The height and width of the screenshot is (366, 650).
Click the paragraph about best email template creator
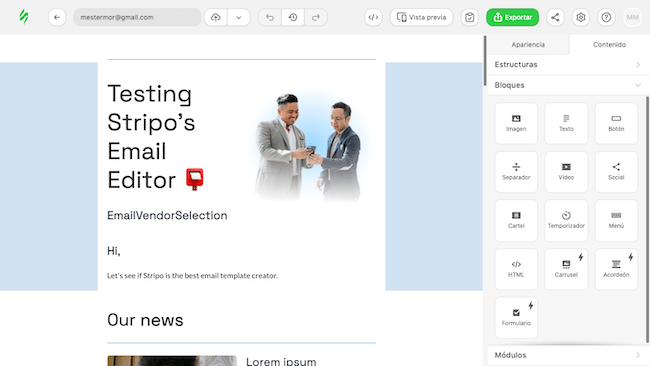tap(192, 276)
